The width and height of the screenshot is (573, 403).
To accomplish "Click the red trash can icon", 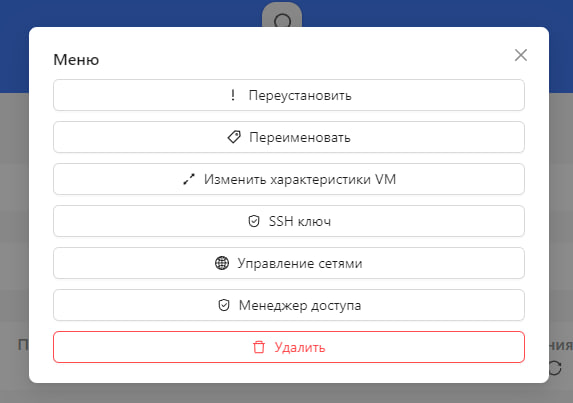I will pyautogui.click(x=259, y=347).
